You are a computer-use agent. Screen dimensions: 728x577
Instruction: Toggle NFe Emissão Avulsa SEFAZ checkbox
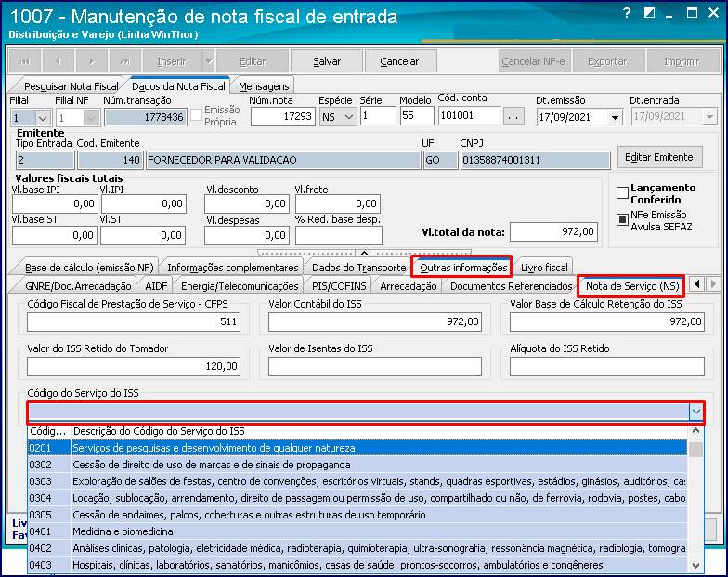[622, 219]
